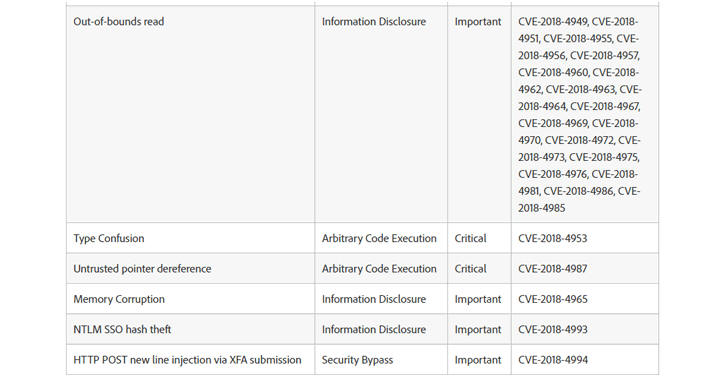
Task: Click CVE-2018-4987 identifier
Action: point(552,269)
